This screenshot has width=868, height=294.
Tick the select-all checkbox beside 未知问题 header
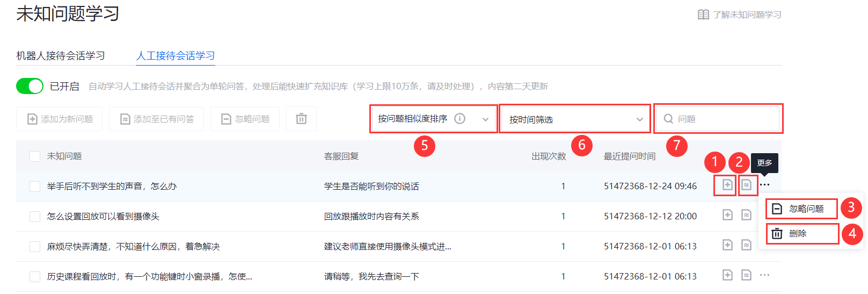35,156
